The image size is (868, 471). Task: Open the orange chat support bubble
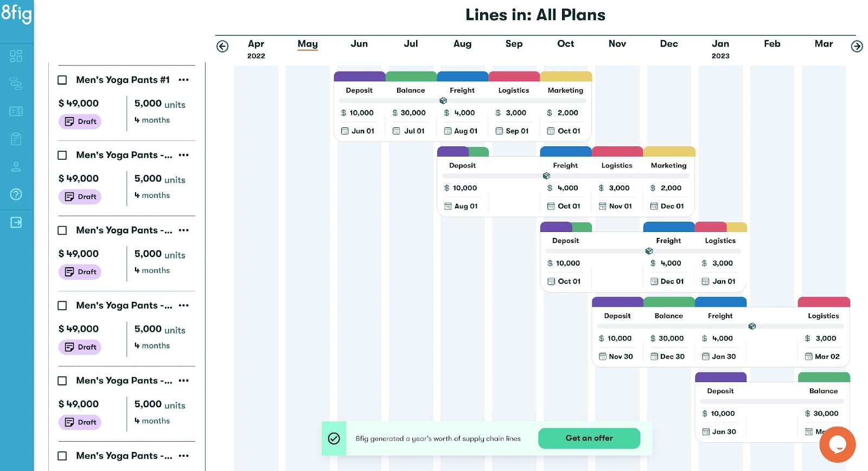(837, 444)
